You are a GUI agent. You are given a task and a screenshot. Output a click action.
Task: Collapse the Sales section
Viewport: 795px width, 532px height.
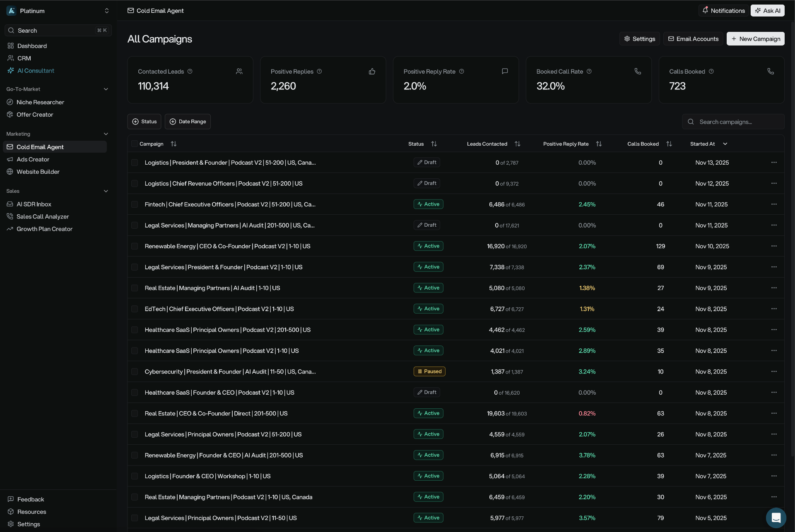tap(106, 191)
